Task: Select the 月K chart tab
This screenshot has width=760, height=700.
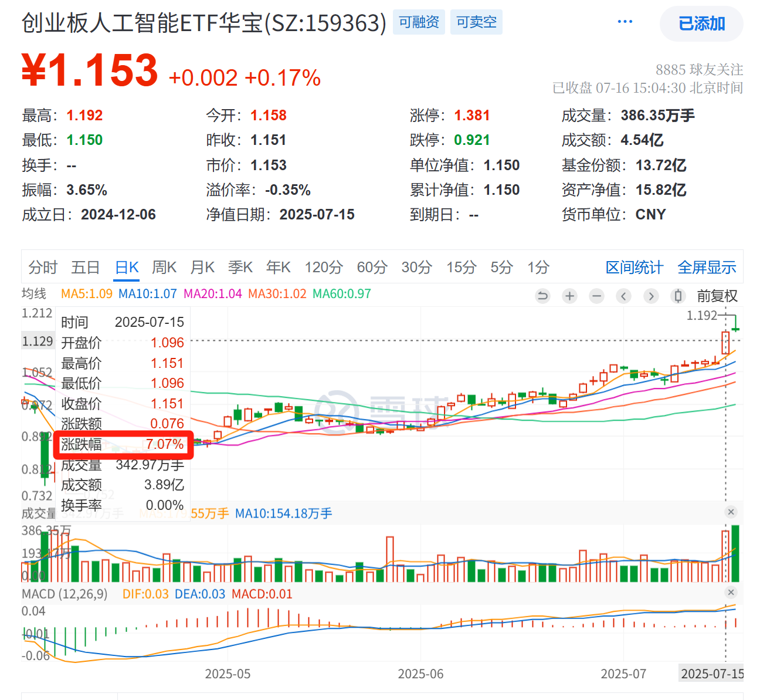Action: tap(202, 268)
